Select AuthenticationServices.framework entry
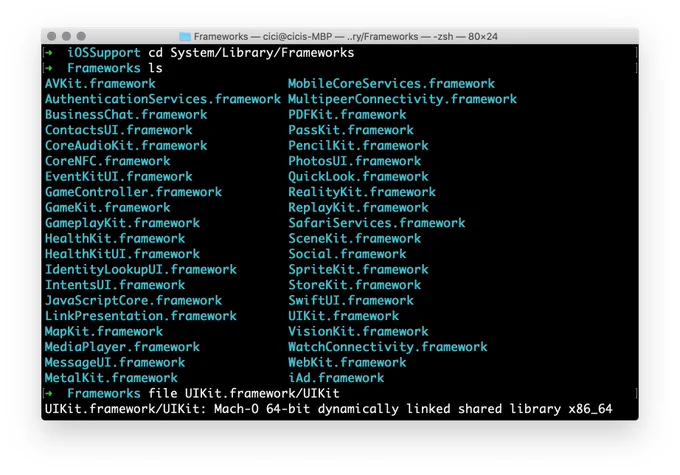Image resolution: width=680 pixels, height=475 pixels. tap(163, 99)
